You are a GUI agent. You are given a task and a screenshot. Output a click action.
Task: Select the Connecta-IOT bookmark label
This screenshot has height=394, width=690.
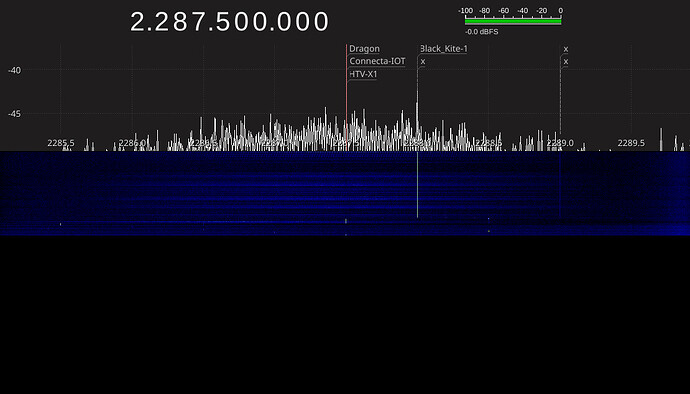pyautogui.click(x=377, y=61)
